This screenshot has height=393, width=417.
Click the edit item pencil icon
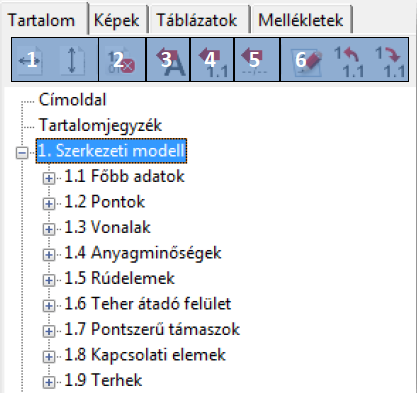click(x=304, y=60)
